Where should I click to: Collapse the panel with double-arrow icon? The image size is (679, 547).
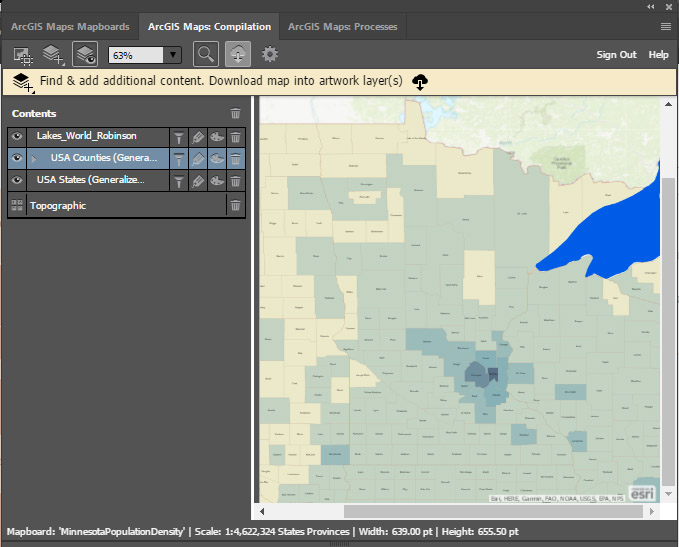point(651,6)
